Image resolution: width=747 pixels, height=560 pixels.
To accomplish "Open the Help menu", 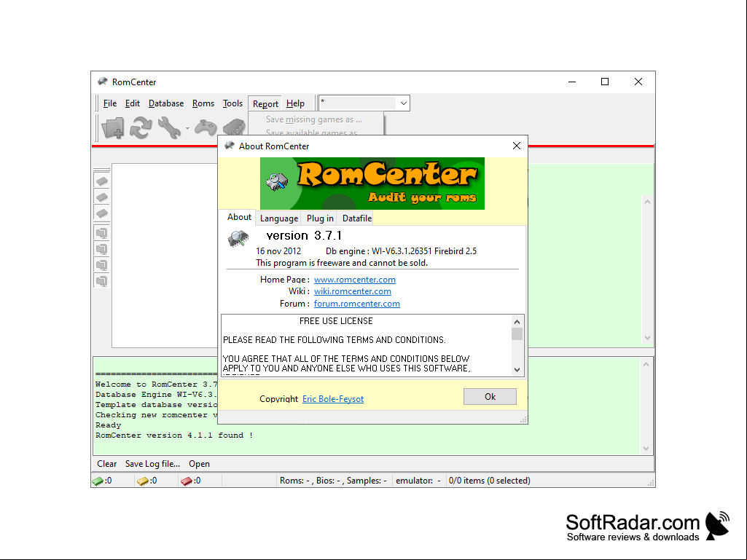I will pos(295,103).
